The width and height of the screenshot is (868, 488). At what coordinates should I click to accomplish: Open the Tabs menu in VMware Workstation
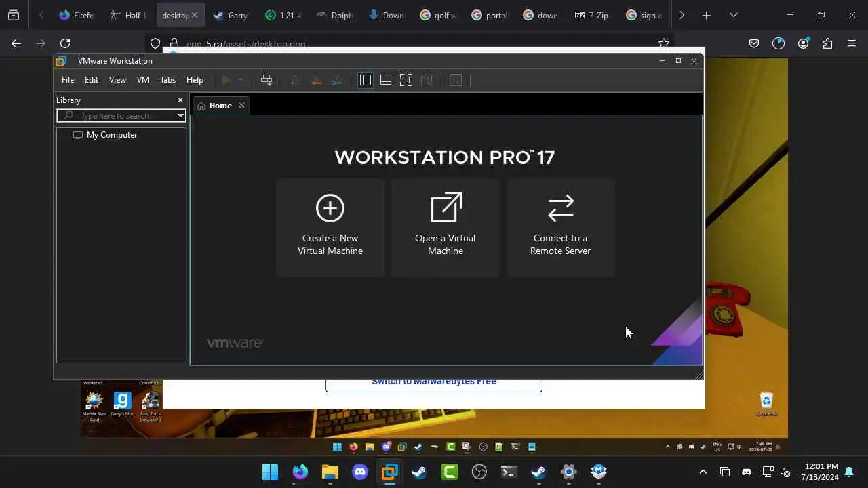pos(167,80)
